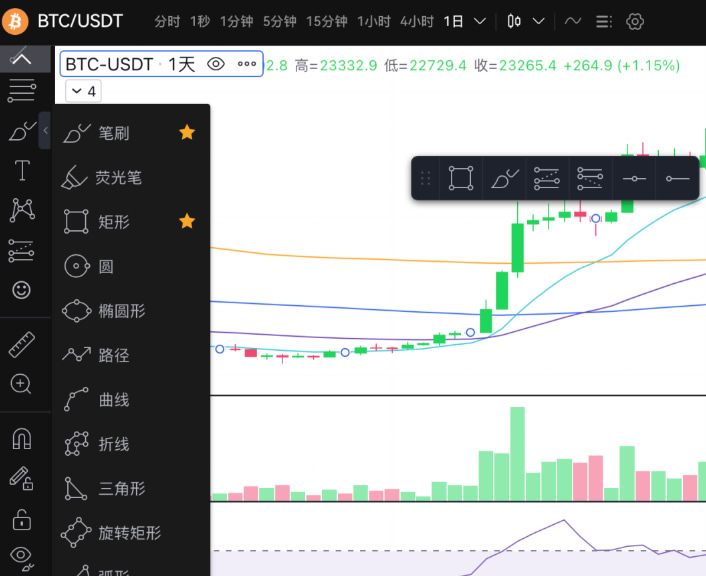Unfavorite the 笔刷 star
This screenshot has width=706, height=576.
(x=187, y=132)
